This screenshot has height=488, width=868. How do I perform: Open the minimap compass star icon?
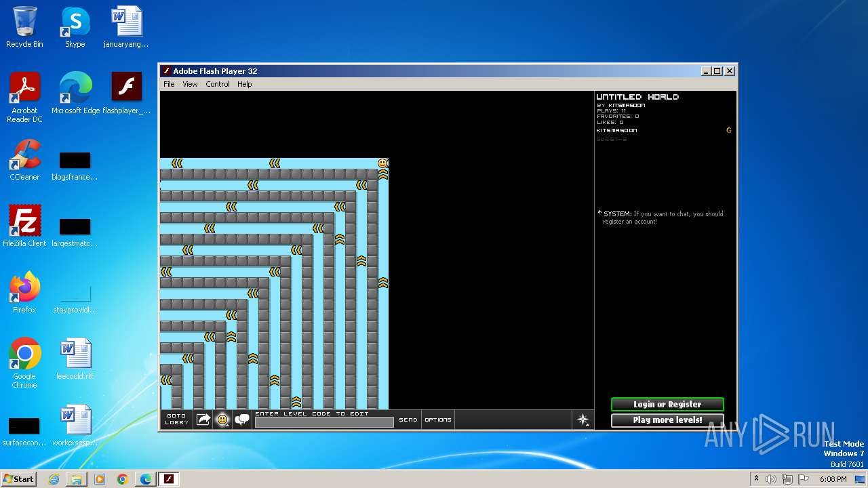pyautogui.click(x=583, y=420)
